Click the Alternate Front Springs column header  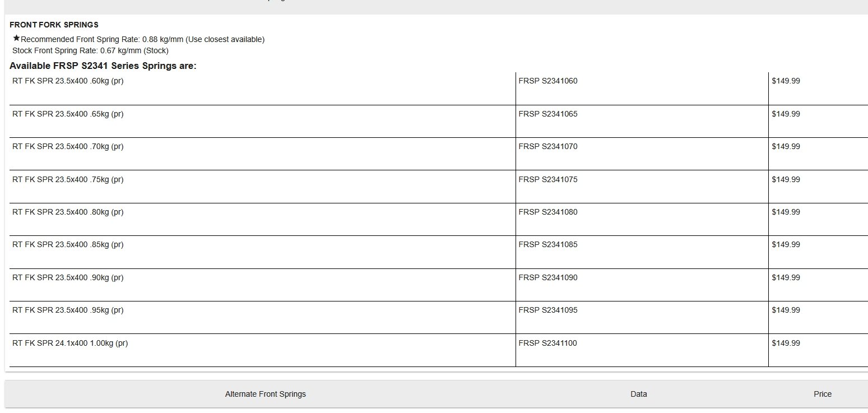(x=265, y=394)
